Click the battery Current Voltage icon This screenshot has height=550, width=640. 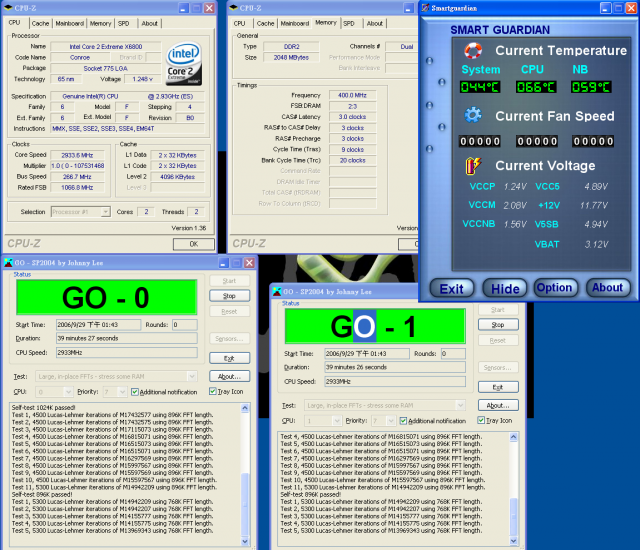click(x=473, y=166)
